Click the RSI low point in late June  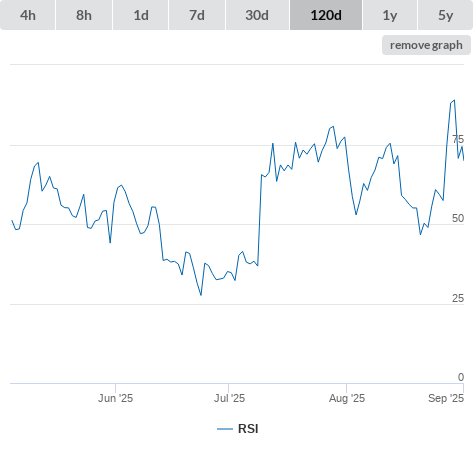[x=201, y=295]
